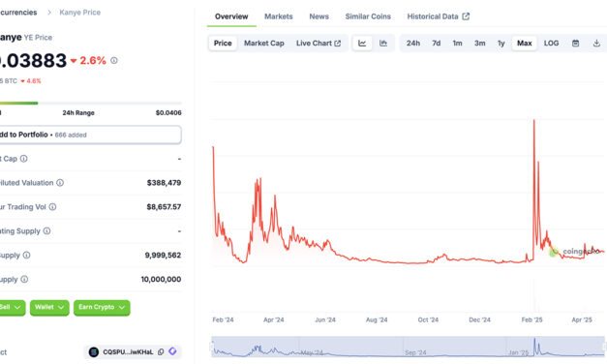The width and height of the screenshot is (607, 364).
Task: Download chart data icon
Action: [596, 43]
